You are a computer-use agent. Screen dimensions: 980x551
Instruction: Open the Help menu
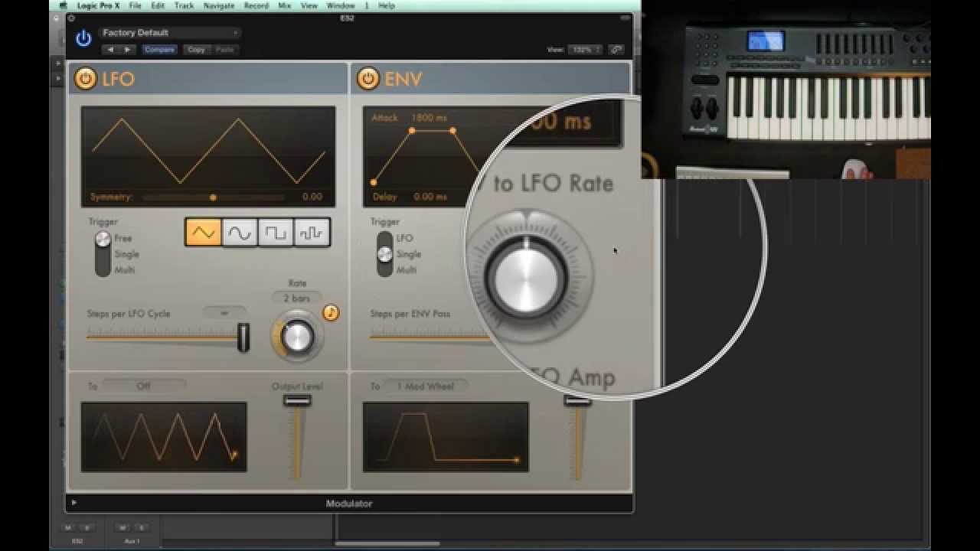(387, 5)
